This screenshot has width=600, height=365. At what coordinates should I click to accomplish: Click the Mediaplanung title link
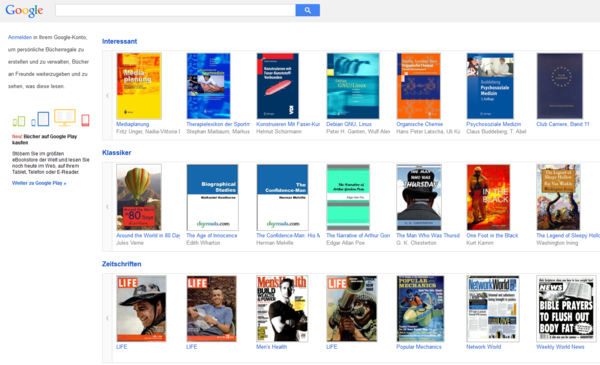coord(133,124)
